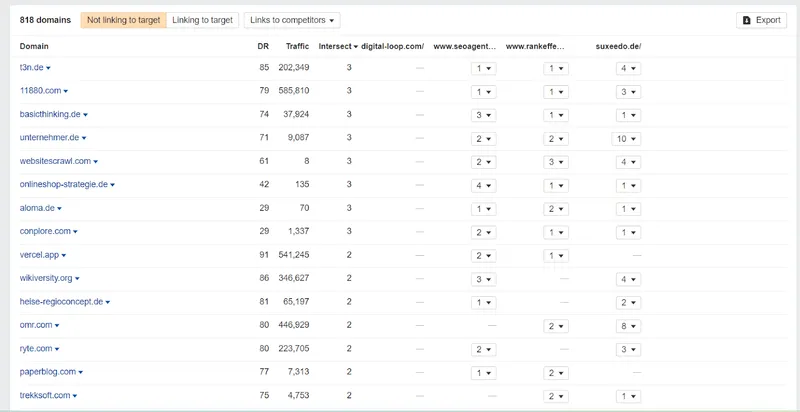Expand the unternehmer.de domain menu arrow
Image resolution: width=800 pixels, height=412 pixels.
(x=84, y=138)
